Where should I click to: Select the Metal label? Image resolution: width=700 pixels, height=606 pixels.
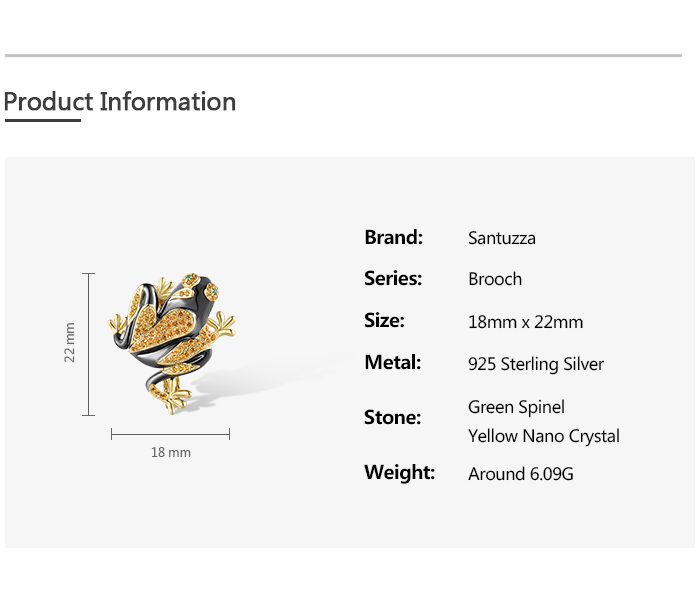point(392,362)
